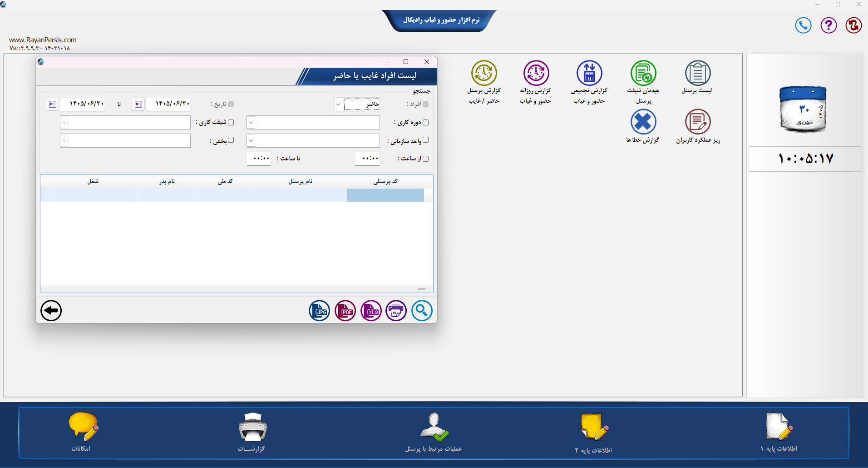Click the national code (کد ملی) column header
The image size is (868, 468).
[225, 181]
